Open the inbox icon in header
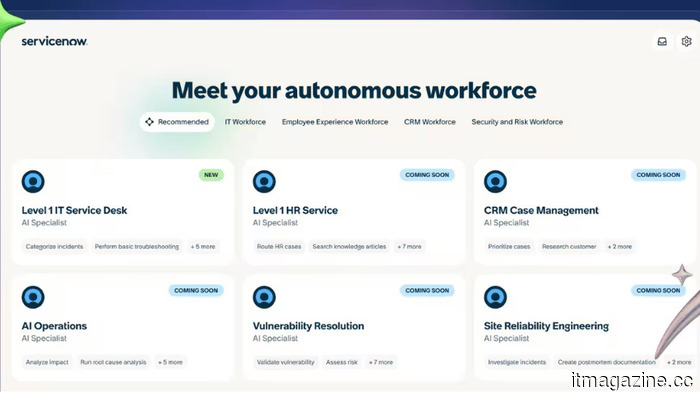The image size is (700, 394). [662, 41]
